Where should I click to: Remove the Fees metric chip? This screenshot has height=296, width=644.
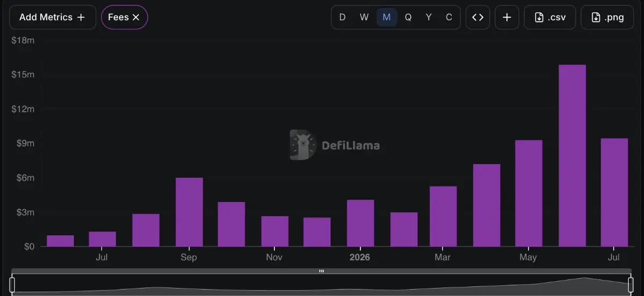click(136, 17)
